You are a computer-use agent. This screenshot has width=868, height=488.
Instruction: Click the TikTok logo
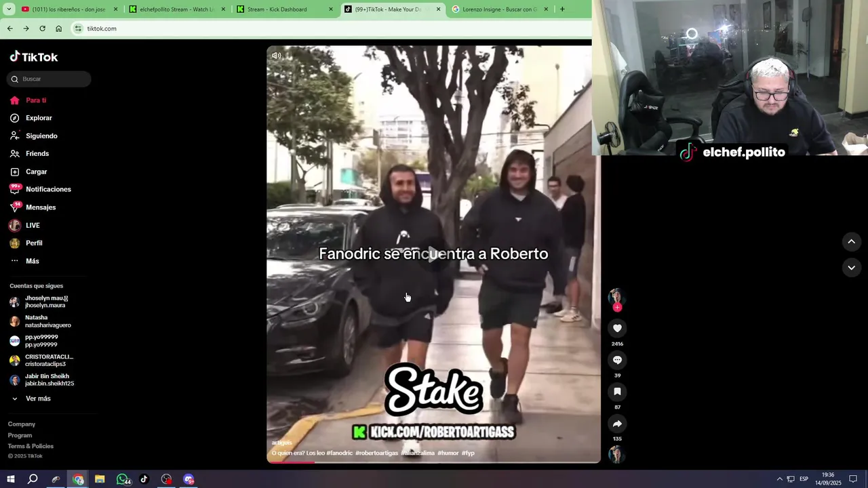tap(34, 57)
